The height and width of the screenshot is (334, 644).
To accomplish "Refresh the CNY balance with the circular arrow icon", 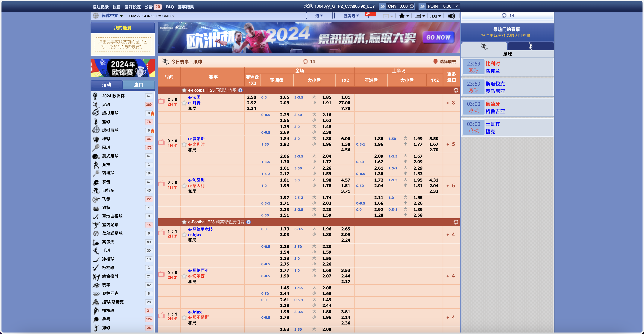I will (412, 6).
